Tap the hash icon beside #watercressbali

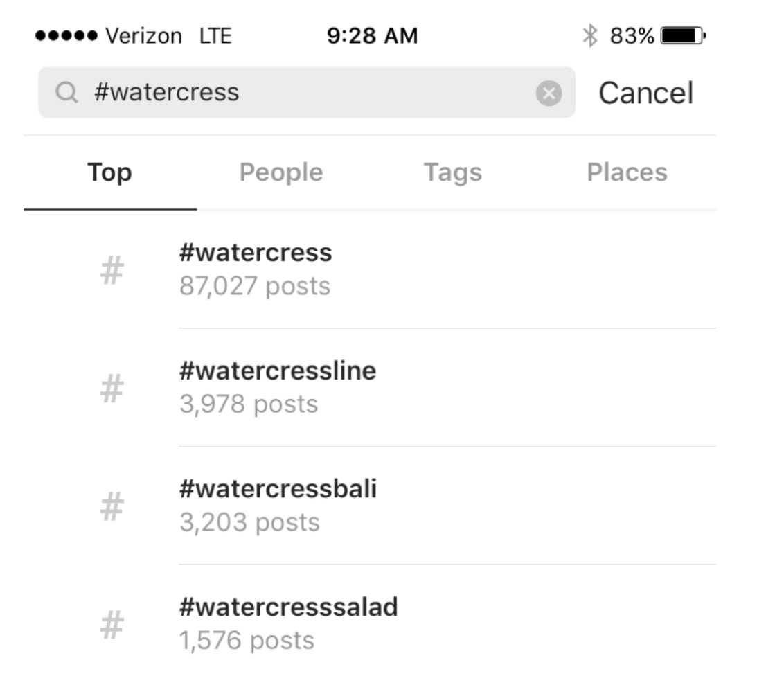click(111, 507)
